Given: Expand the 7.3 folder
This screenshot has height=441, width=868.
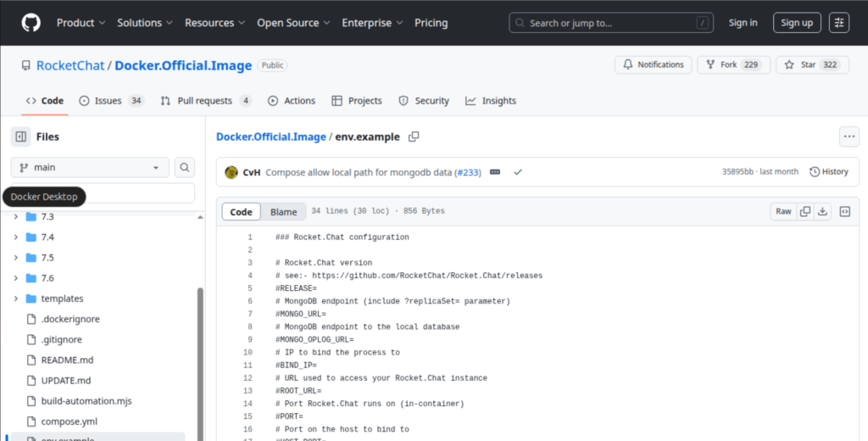Looking at the screenshot, I should coord(15,216).
